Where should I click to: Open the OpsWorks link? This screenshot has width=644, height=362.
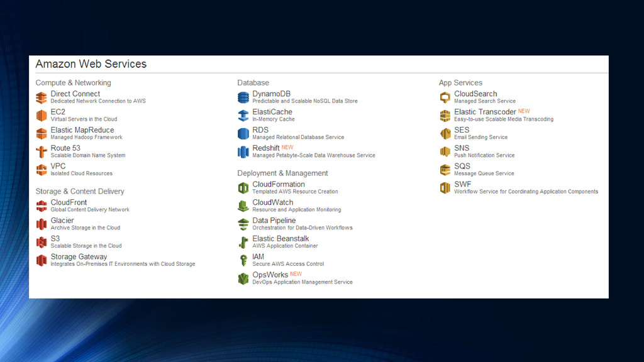[270, 275]
